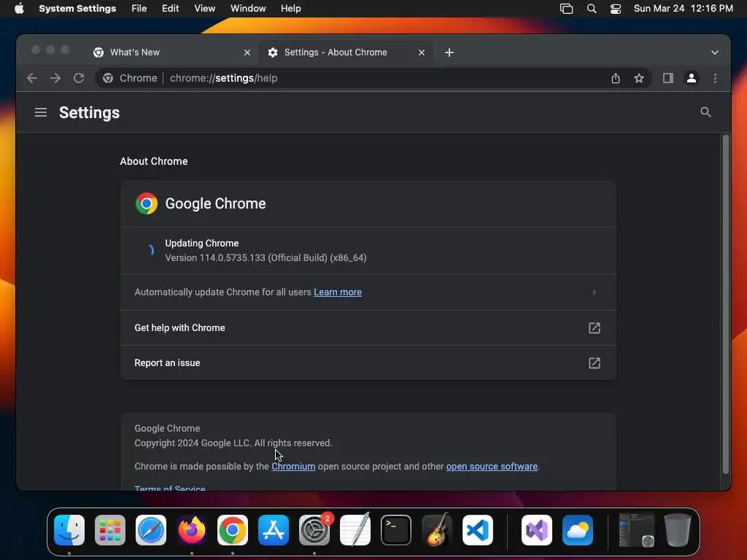747x560 pixels.
Task: Open the Settings hamburger menu
Action: pos(41,112)
